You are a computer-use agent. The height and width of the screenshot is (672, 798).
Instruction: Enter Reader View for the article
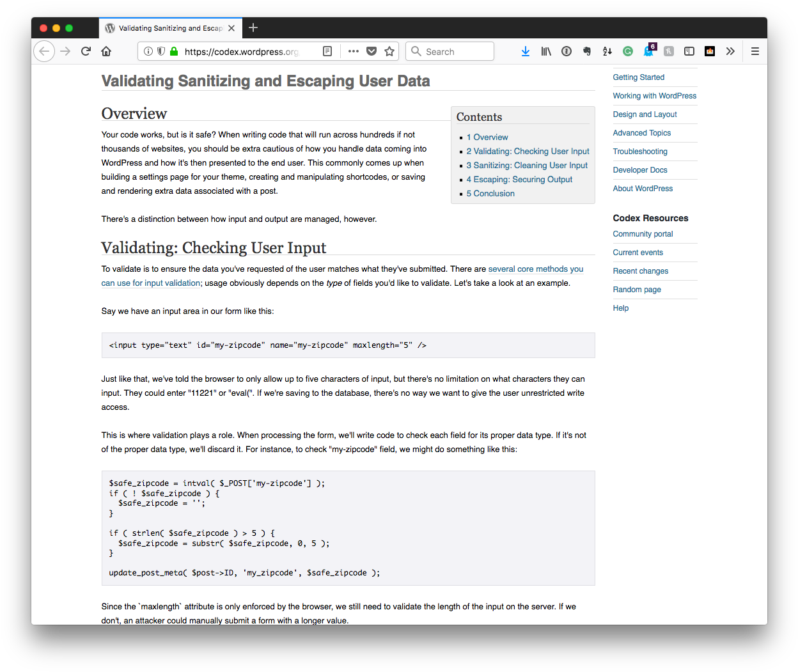[327, 51]
